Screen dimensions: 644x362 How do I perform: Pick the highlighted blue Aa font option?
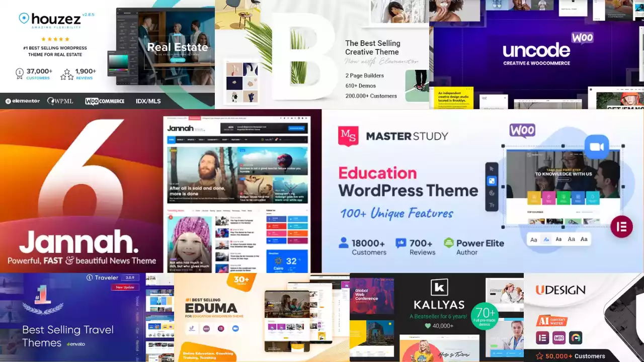tap(546, 240)
